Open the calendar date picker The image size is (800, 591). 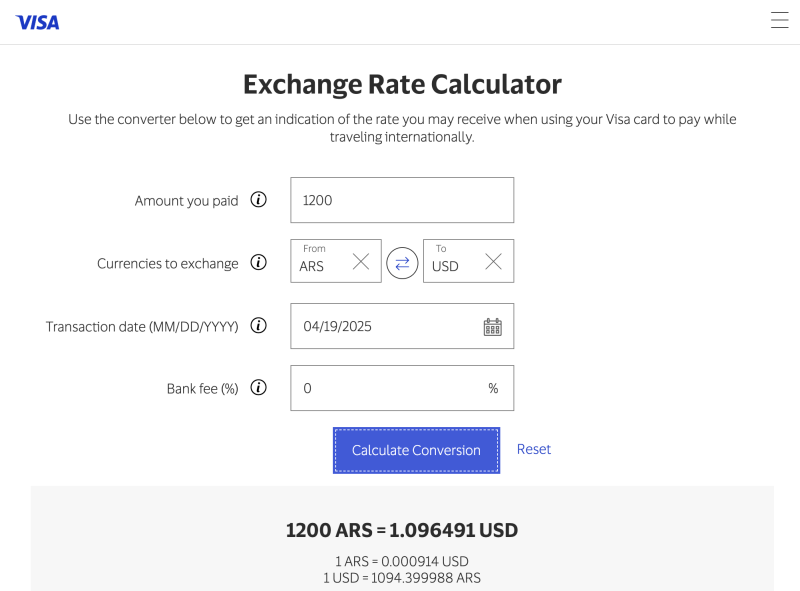point(492,326)
